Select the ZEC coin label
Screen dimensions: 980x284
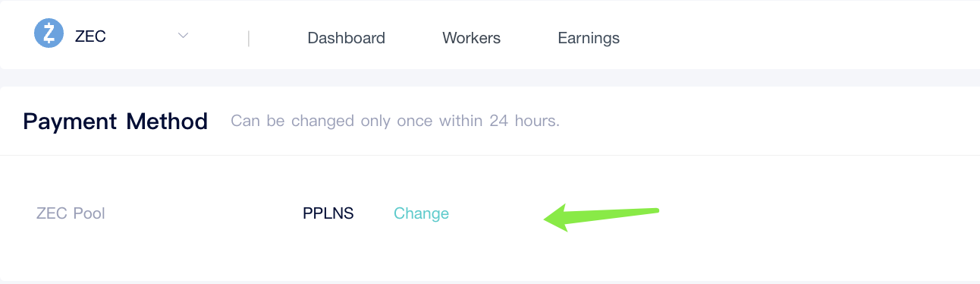coord(90,36)
